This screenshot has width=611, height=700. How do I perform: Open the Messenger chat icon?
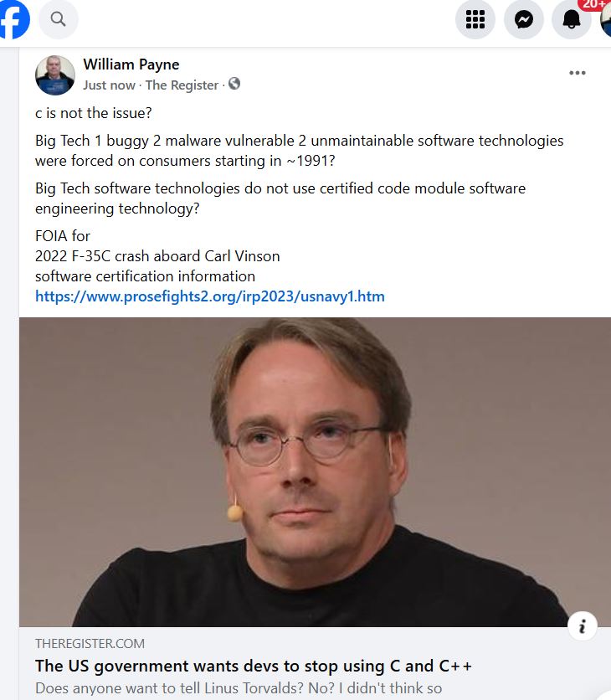click(523, 19)
